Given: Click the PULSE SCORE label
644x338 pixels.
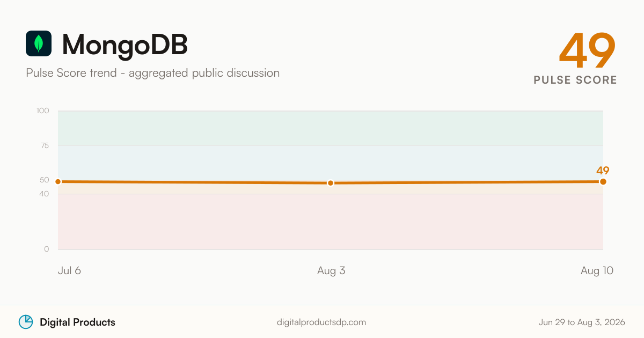Looking at the screenshot, I should [x=575, y=80].
